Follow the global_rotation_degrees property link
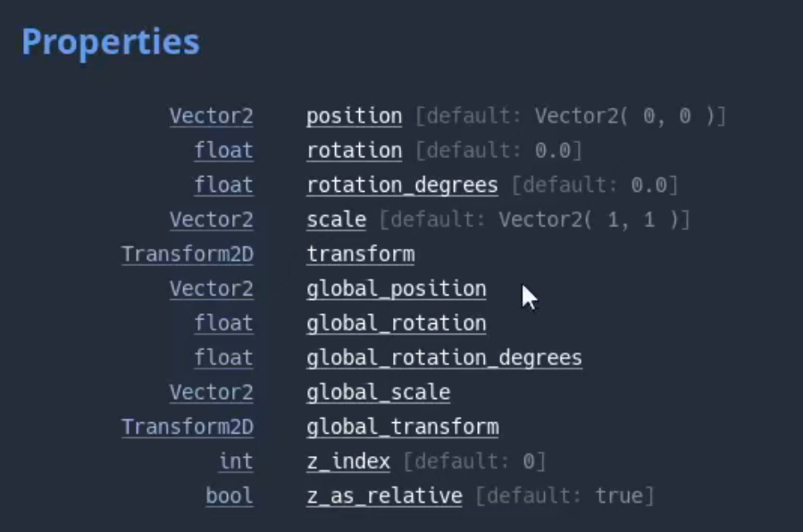This screenshot has height=532, width=803. 444,358
